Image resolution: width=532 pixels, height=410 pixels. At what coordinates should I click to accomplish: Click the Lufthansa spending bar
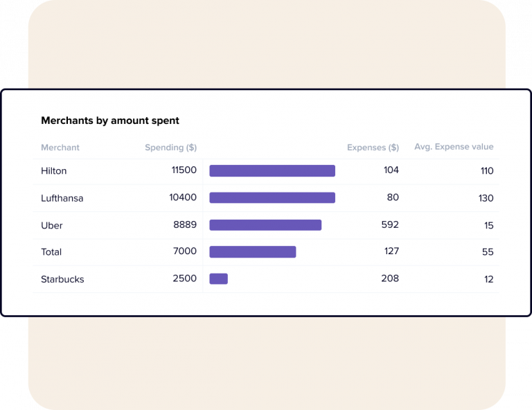click(x=272, y=198)
